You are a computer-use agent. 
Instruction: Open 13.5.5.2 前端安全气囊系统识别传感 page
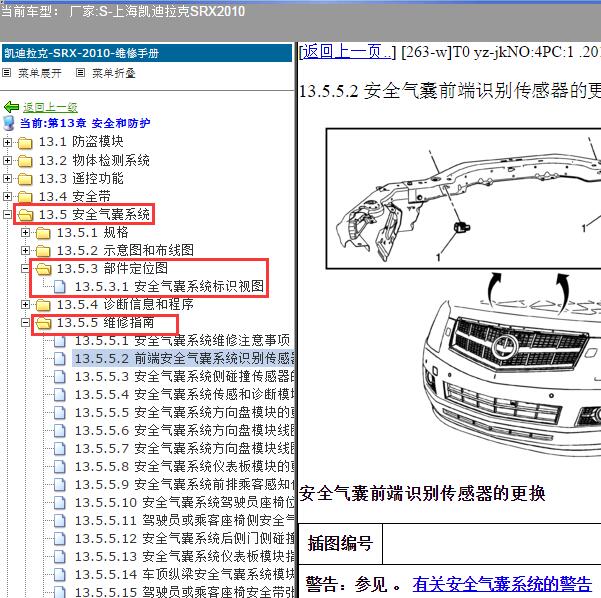click(184, 358)
